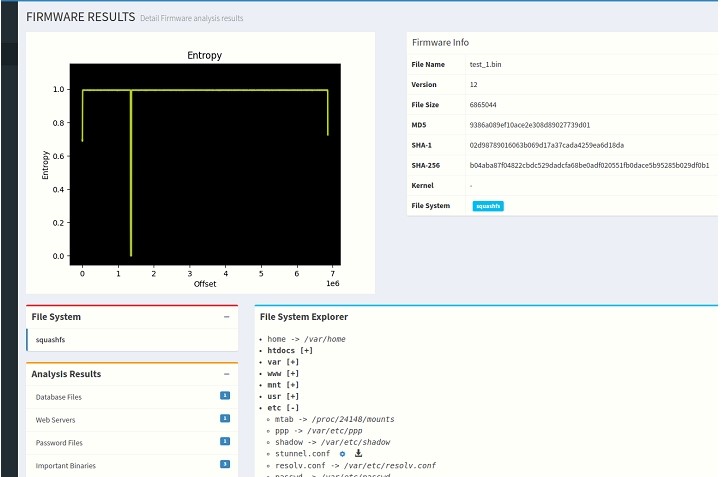Image resolution: width=728 pixels, height=477 pixels.
Task: Open the Password Files results entry
Action: pos(59,442)
